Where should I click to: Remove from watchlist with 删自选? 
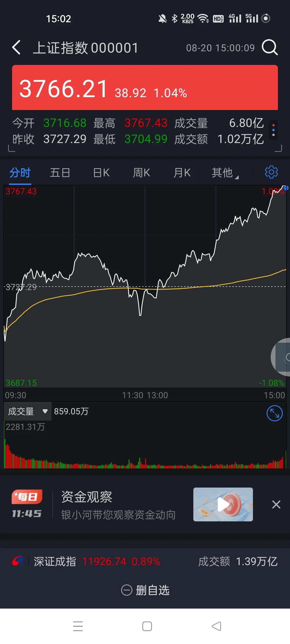click(x=145, y=590)
